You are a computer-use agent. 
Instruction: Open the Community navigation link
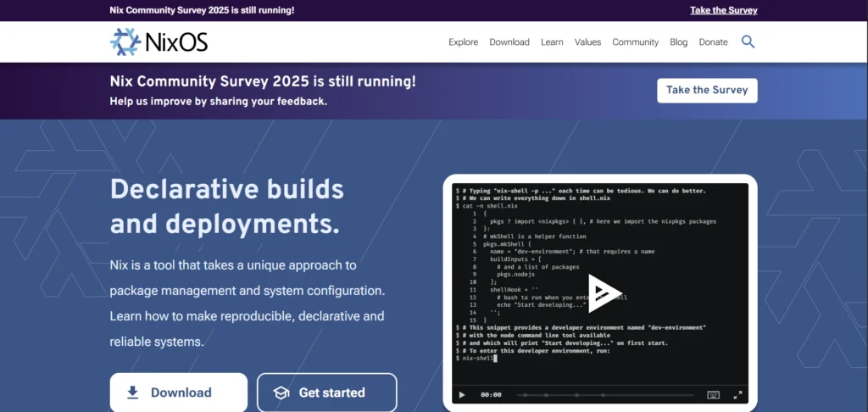pyautogui.click(x=635, y=42)
